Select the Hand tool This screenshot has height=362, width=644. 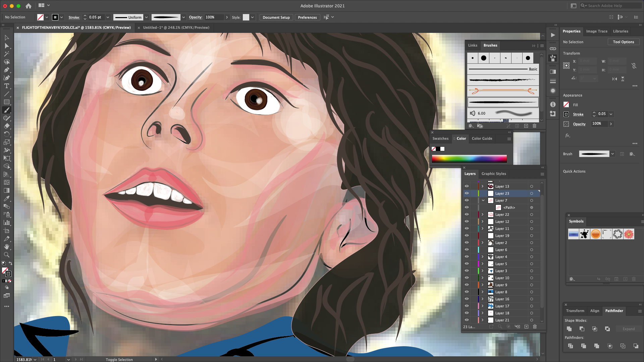coord(6,247)
